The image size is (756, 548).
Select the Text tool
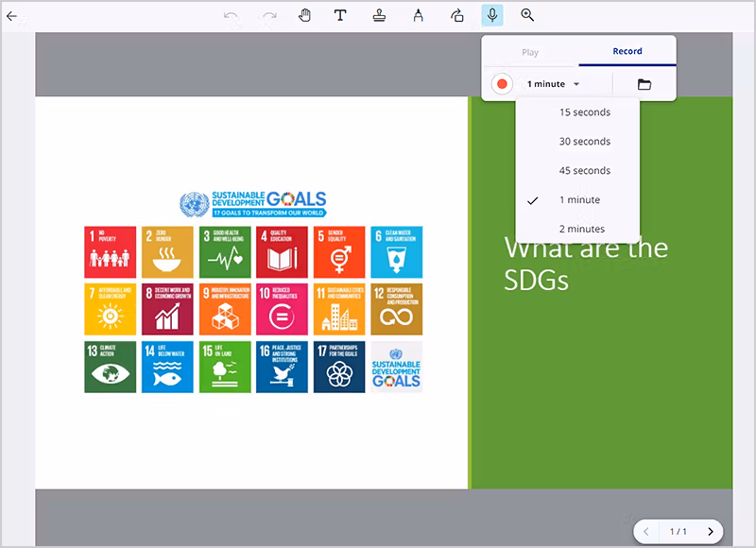pyautogui.click(x=340, y=15)
